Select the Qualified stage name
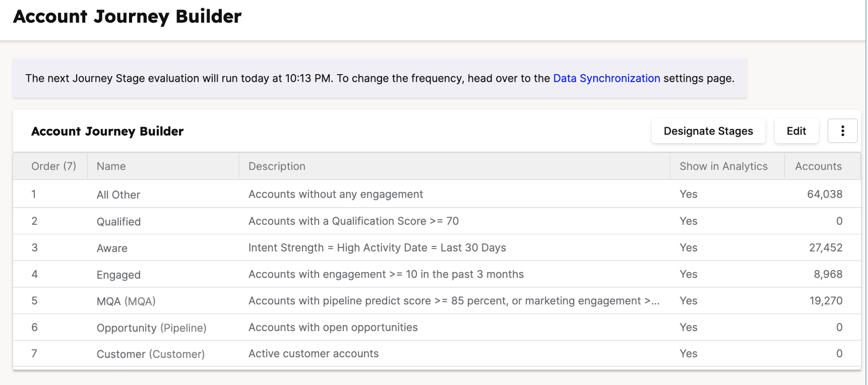 pos(118,222)
